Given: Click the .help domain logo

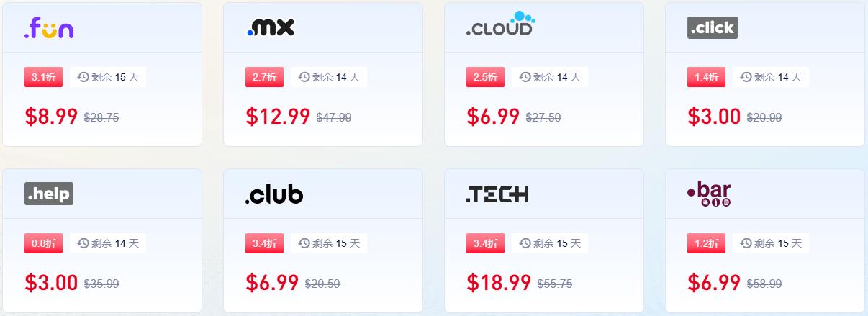Looking at the screenshot, I should 49,194.
